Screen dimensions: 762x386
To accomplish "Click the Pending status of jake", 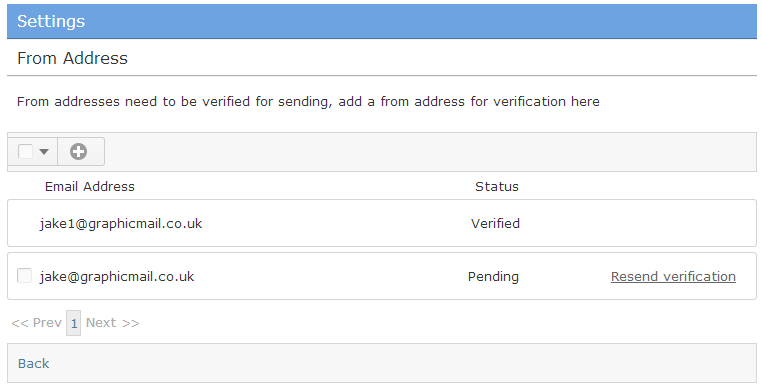I will [x=493, y=276].
